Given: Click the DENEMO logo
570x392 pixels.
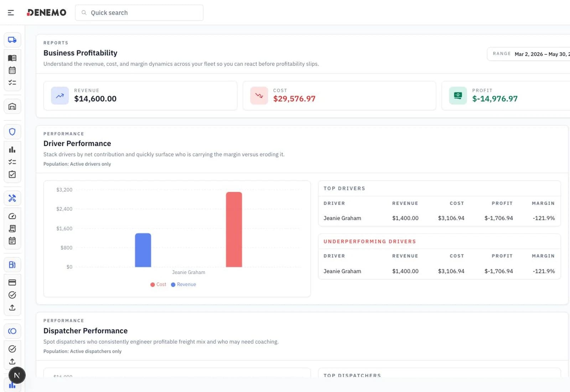Looking at the screenshot, I should (x=47, y=12).
